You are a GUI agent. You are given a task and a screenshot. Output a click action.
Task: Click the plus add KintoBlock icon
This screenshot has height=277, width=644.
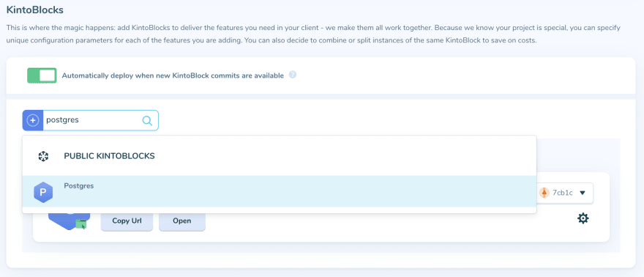click(33, 120)
